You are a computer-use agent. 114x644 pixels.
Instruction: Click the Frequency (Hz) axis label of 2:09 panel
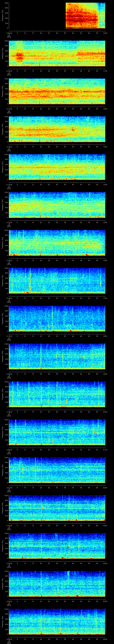pyautogui.click(x=3, y=16)
